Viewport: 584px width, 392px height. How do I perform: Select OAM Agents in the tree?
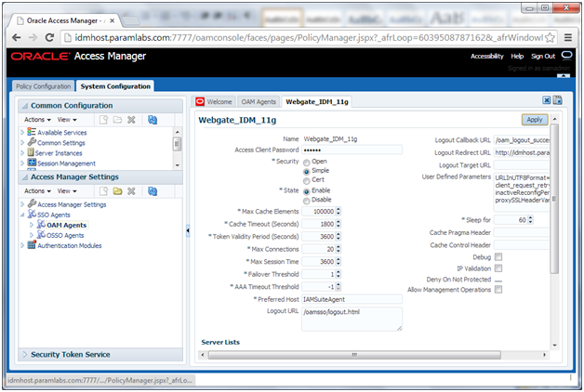pos(67,225)
